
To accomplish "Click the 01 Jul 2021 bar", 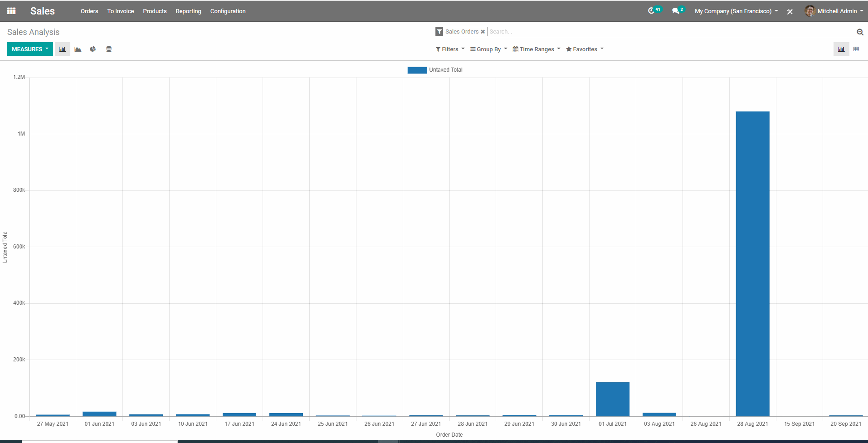I will 613,399.
